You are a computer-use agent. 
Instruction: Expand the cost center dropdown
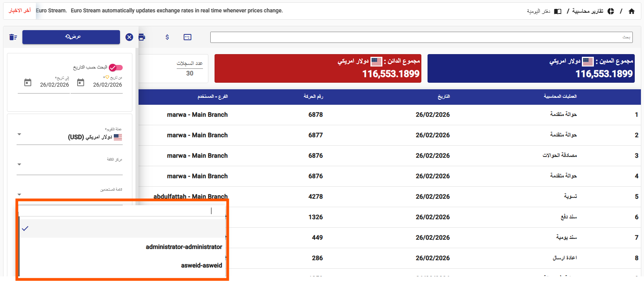point(19,165)
